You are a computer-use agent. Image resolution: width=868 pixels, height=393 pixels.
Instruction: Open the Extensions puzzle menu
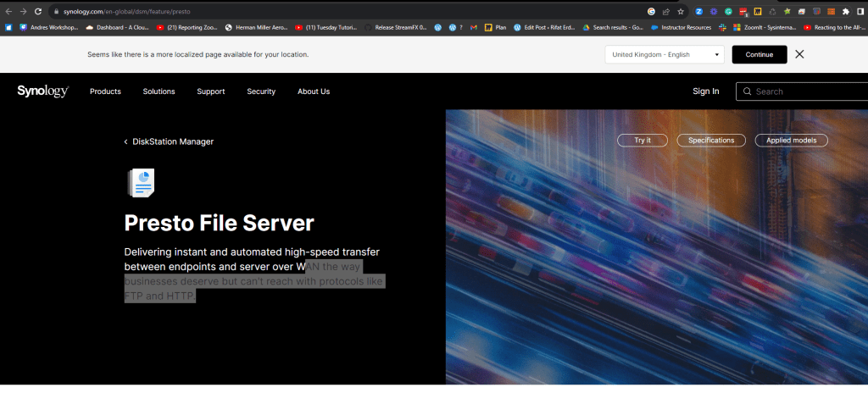[845, 11]
